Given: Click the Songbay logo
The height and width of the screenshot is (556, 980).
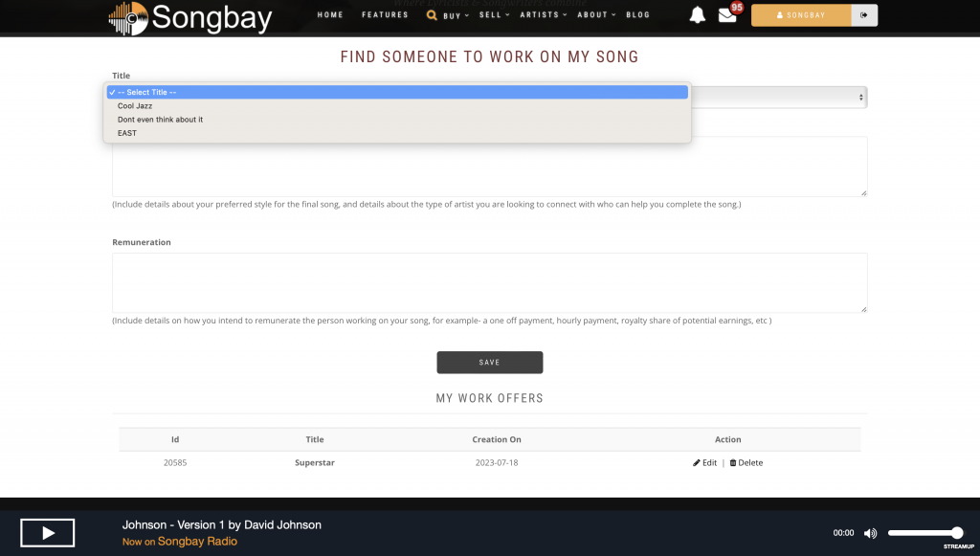Looking at the screenshot, I should pyautogui.click(x=190, y=18).
